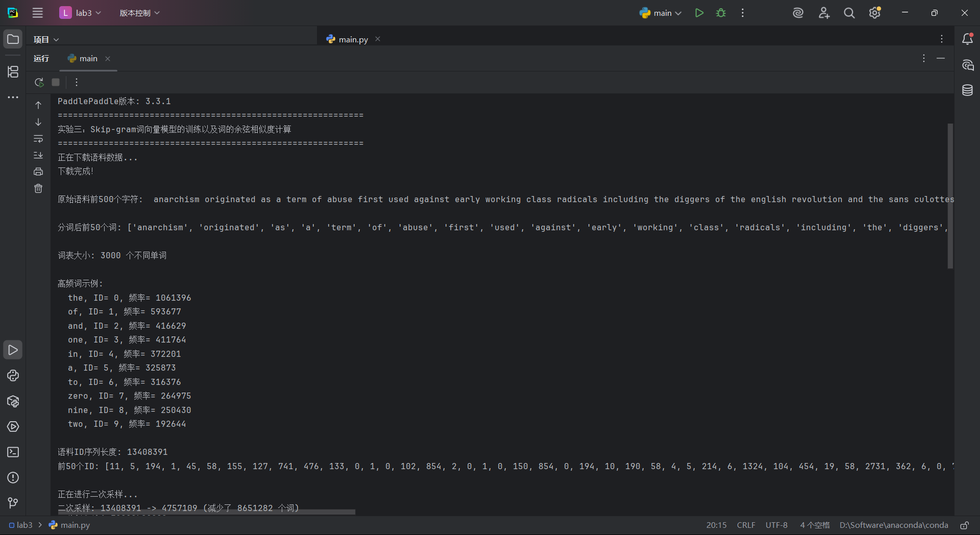Expand the 项目 view dropdown
This screenshot has height=535, width=980.
[46, 39]
